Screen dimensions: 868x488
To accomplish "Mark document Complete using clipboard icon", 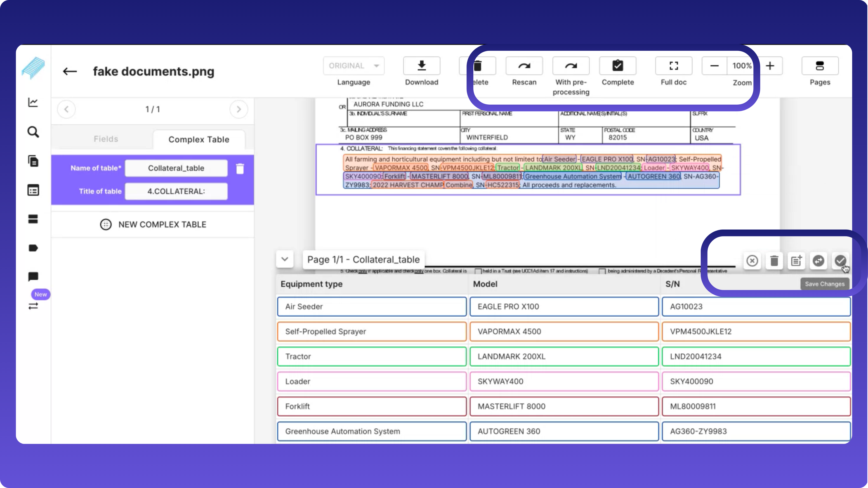I will pyautogui.click(x=617, y=66).
